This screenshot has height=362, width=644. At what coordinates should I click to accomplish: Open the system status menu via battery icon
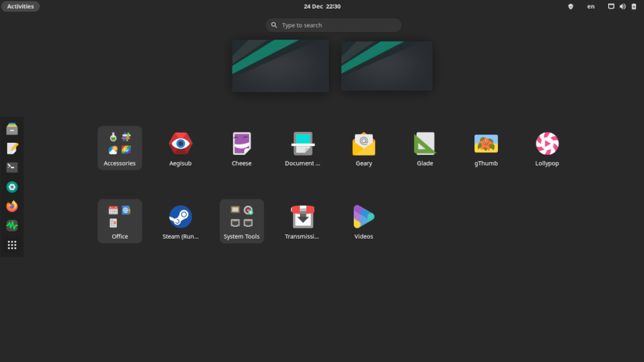pos(633,6)
